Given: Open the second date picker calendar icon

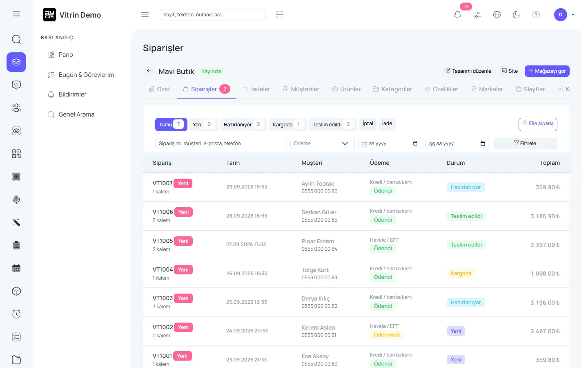Looking at the screenshot, I should (x=483, y=144).
